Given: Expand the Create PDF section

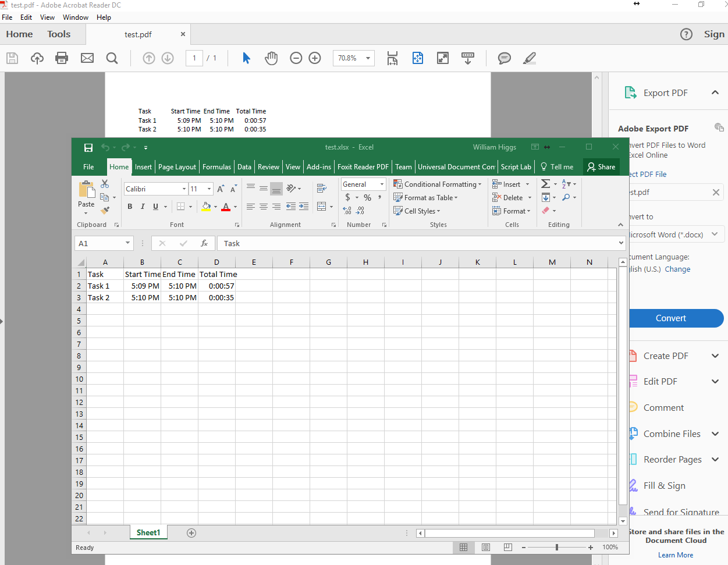Looking at the screenshot, I should point(715,356).
